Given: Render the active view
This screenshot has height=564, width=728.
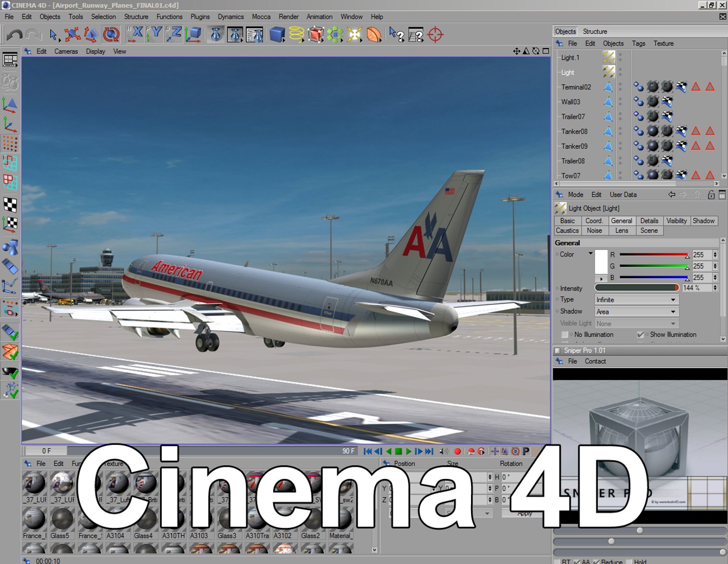Looking at the screenshot, I should tap(216, 34).
